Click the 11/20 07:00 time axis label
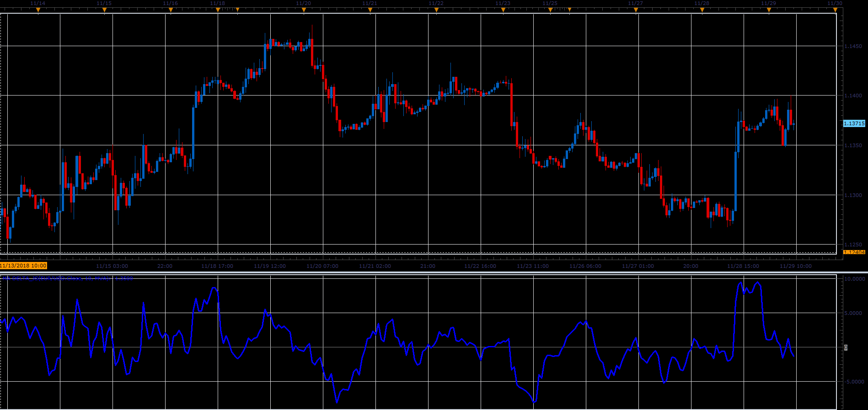The width and height of the screenshot is (868, 410). coord(322,266)
